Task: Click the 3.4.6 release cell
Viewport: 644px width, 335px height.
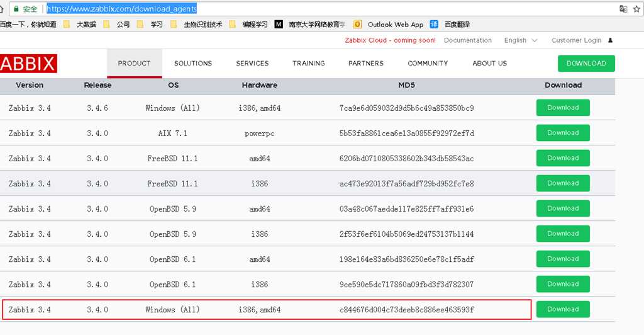Action: pyautogui.click(x=97, y=108)
